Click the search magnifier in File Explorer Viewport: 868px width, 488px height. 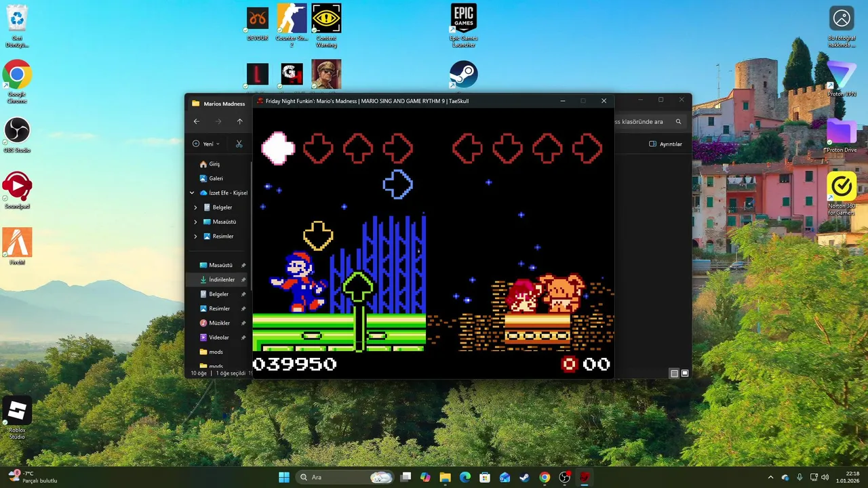[x=678, y=122]
